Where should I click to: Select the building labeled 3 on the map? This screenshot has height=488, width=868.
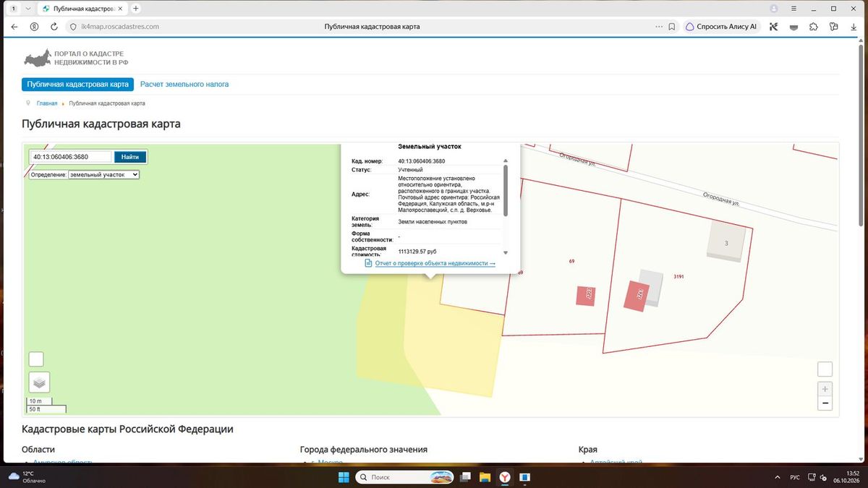[726, 244]
